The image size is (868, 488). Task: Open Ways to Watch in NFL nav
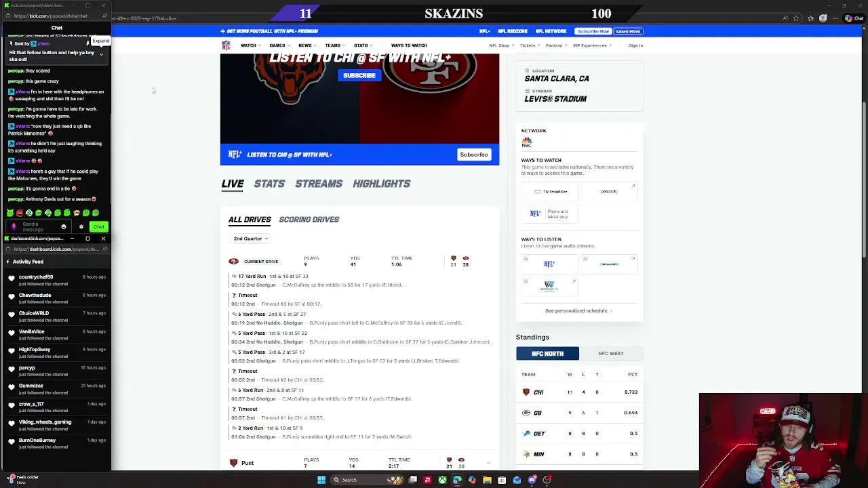pyautogui.click(x=409, y=45)
